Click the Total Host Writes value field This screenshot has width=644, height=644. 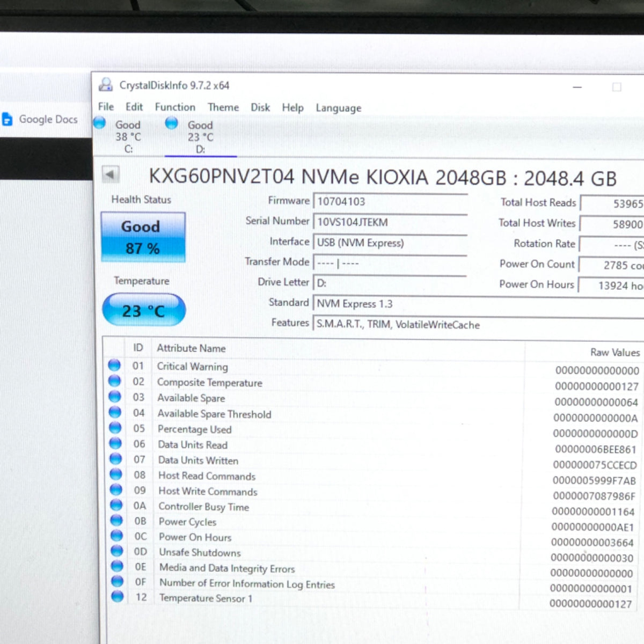(612, 224)
